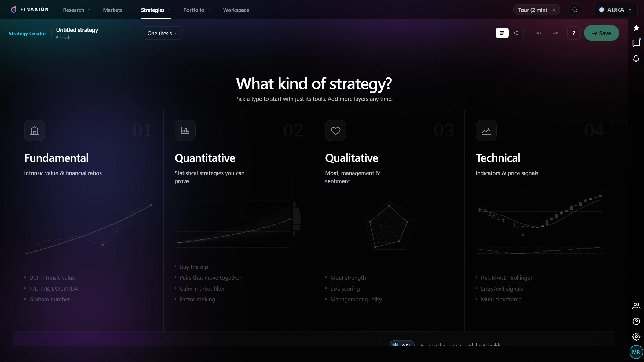Click the "Draft" status label
Image resolution: width=644 pixels, height=362 pixels.
[65, 38]
